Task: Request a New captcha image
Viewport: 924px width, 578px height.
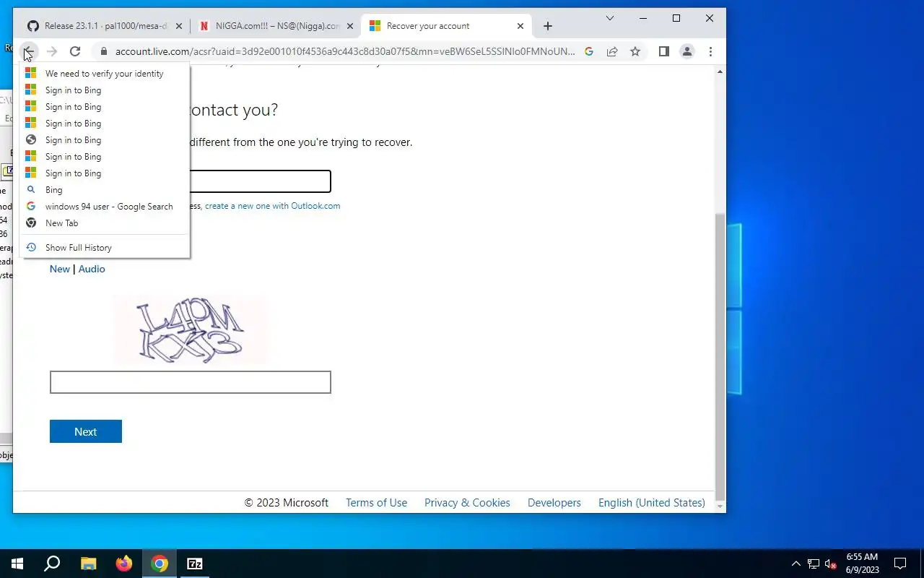Action: tap(60, 269)
